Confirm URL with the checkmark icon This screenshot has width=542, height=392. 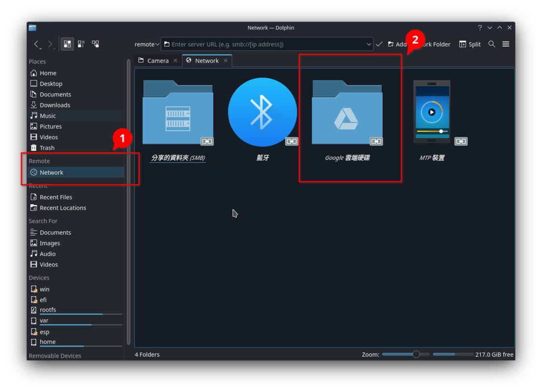[x=379, y=44]
